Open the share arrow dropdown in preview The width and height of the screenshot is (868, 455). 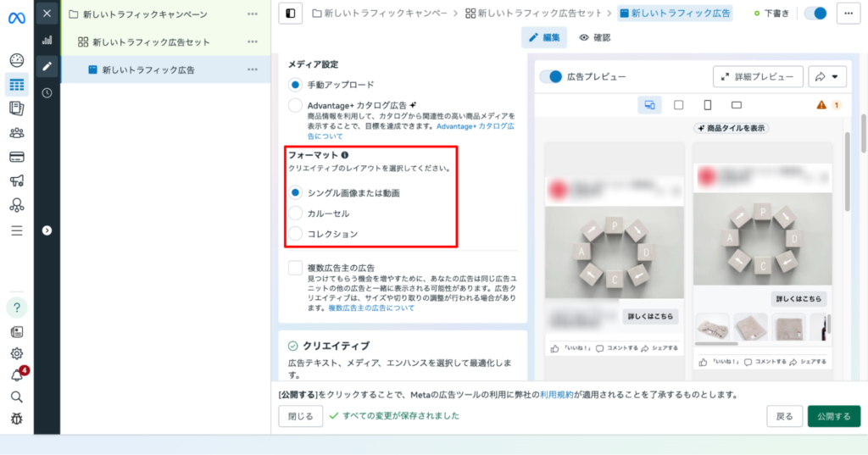click(x=827, y=77)
